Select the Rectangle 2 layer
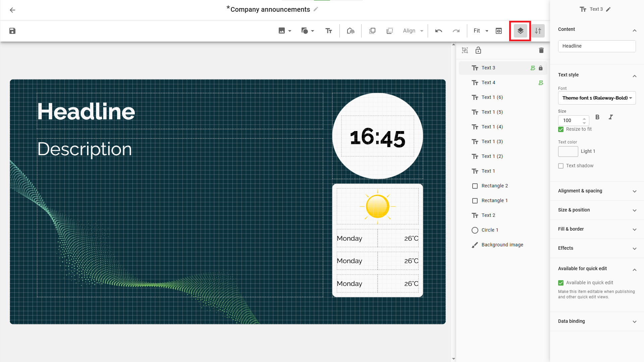This screenshot has width=644, height=362. pyautogui.click(x=503, y=186)
